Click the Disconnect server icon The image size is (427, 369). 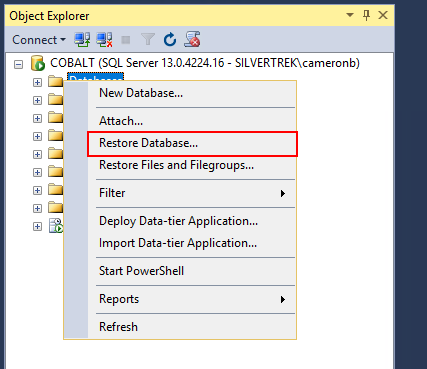[104, 40]
